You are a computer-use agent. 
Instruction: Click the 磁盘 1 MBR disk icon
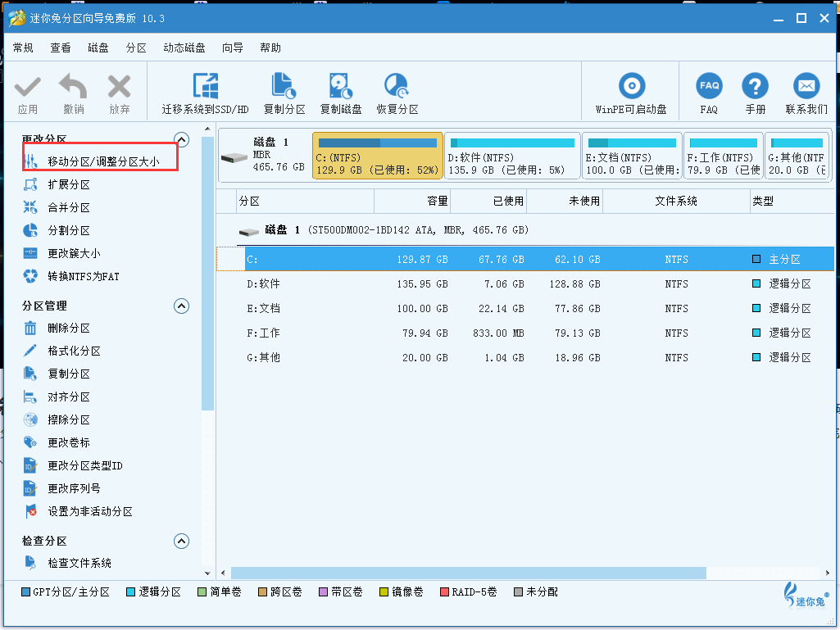tap(234, 157)
